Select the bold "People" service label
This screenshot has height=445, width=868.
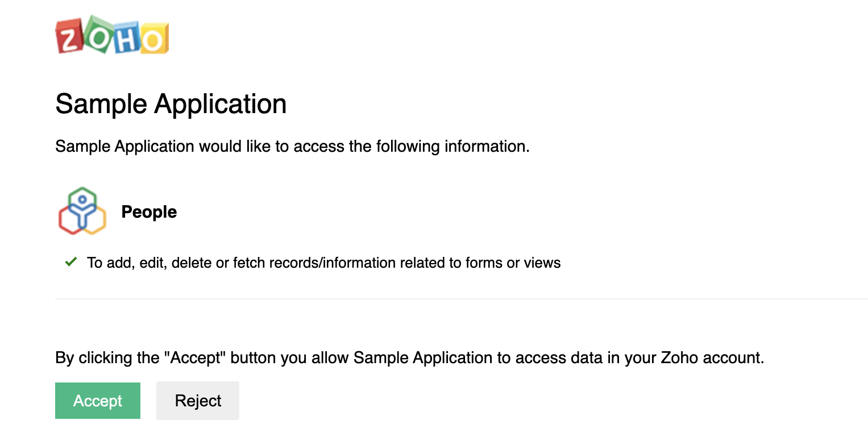(149, 212)
